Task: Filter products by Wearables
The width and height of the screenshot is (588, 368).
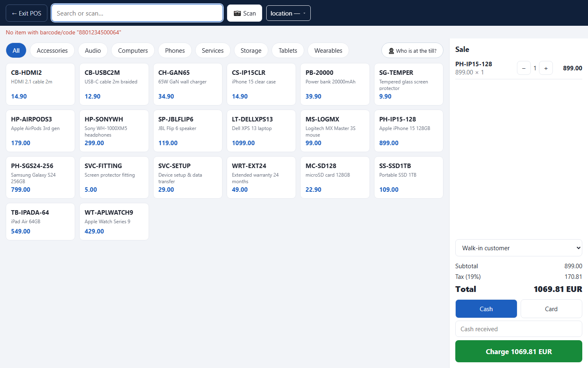Action: (x=328, y=50)
